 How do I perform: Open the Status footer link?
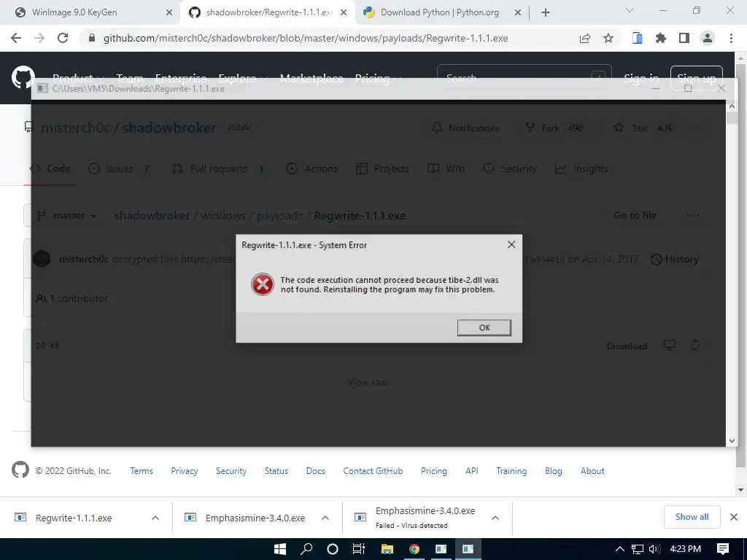276,471
